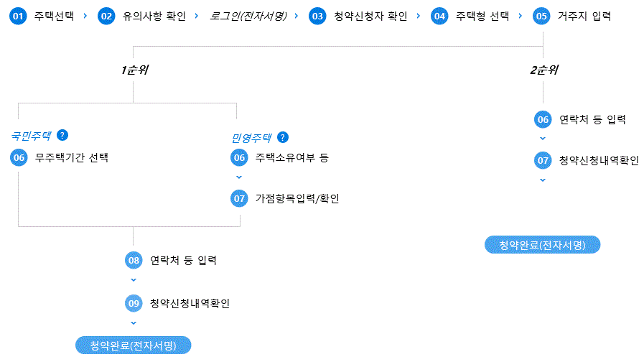Open the 국민주택 label
The height and width of the screenshot is (357, 644).
tap(31, 136)
